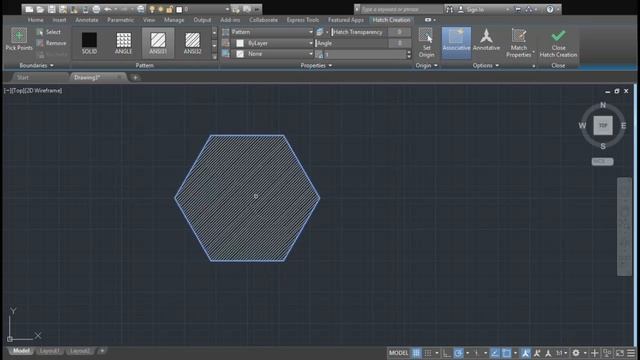Click the hatch pattern scale stepper
640x360 pixels.
pos(409,54)
